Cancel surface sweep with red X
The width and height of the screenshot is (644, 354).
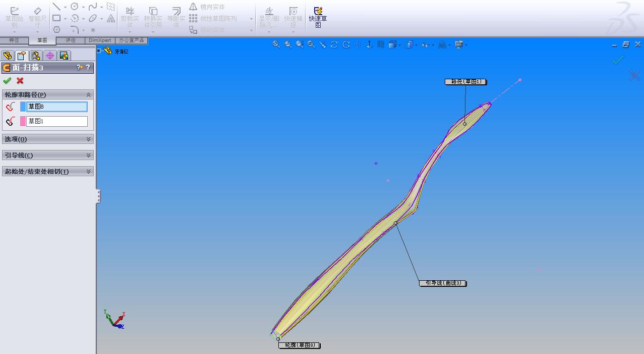tap(20, 81)
